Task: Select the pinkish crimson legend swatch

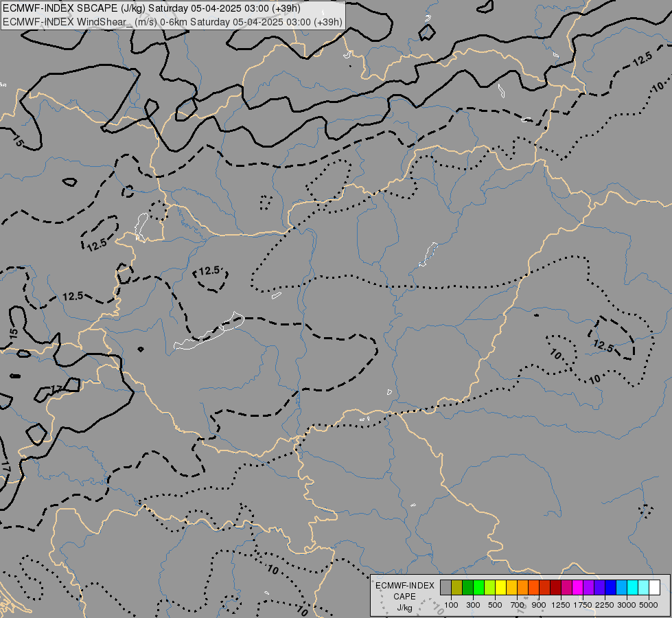Action: (x=566, y=588)
